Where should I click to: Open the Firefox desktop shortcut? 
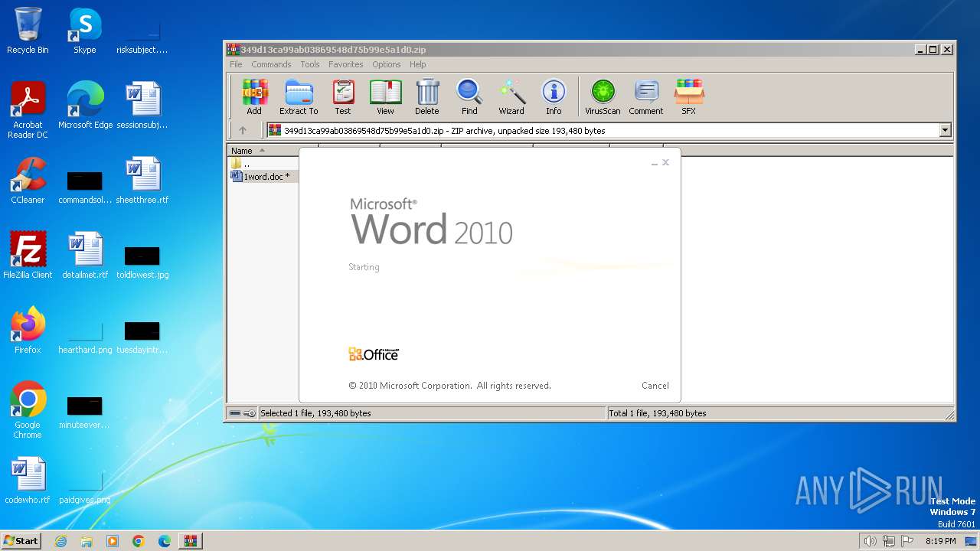point(28,331)
